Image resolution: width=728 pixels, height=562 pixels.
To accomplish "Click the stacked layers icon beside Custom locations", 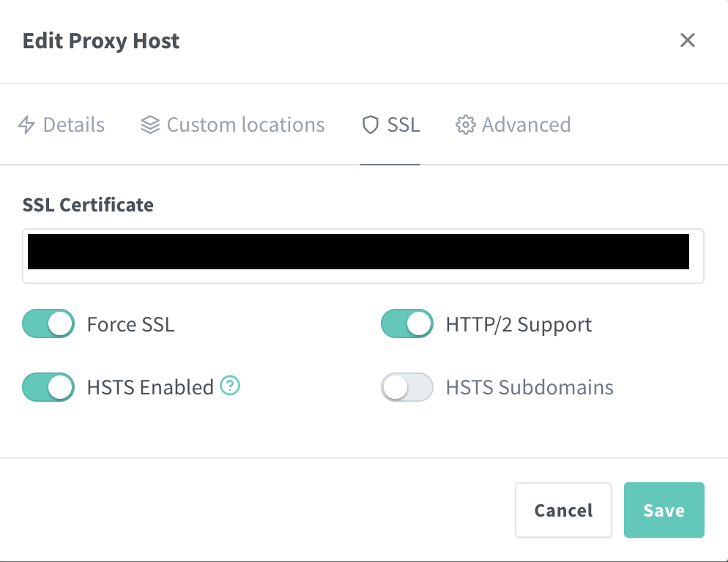I will (x=150, y=125).
